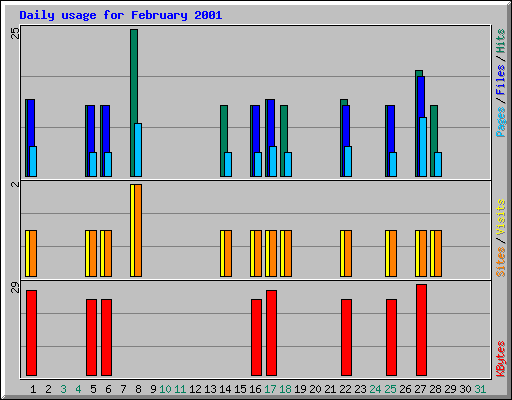Click the '29' KBytes axis value
Viewport: 512px width, 400px height.
tap(15, 287)
